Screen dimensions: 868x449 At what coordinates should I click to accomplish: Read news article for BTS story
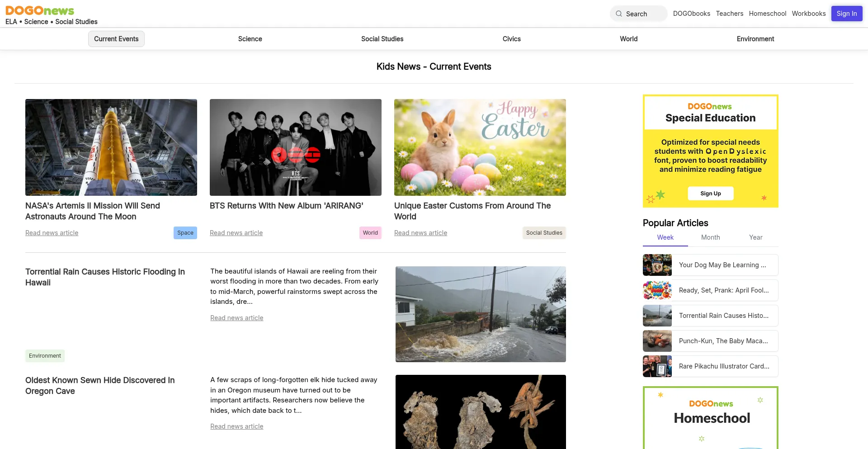point(236,233)
